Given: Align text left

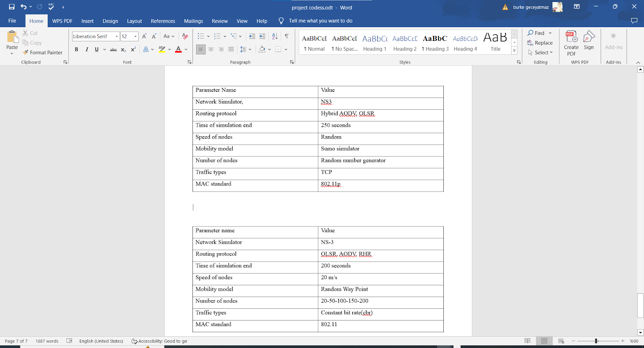Looking at the screenshot, I should (201, 49).
